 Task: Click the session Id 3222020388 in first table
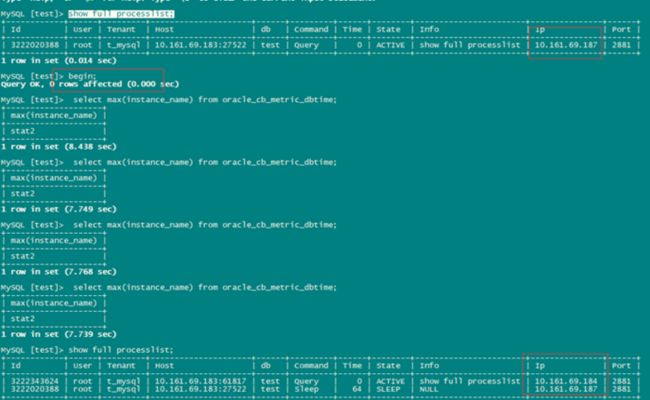[x=35, y=45]
